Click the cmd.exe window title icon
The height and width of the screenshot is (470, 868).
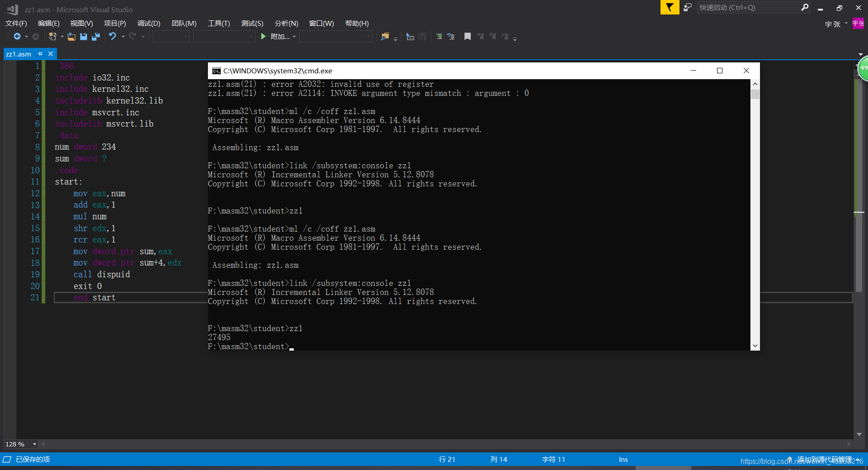[x=217, y=71]
